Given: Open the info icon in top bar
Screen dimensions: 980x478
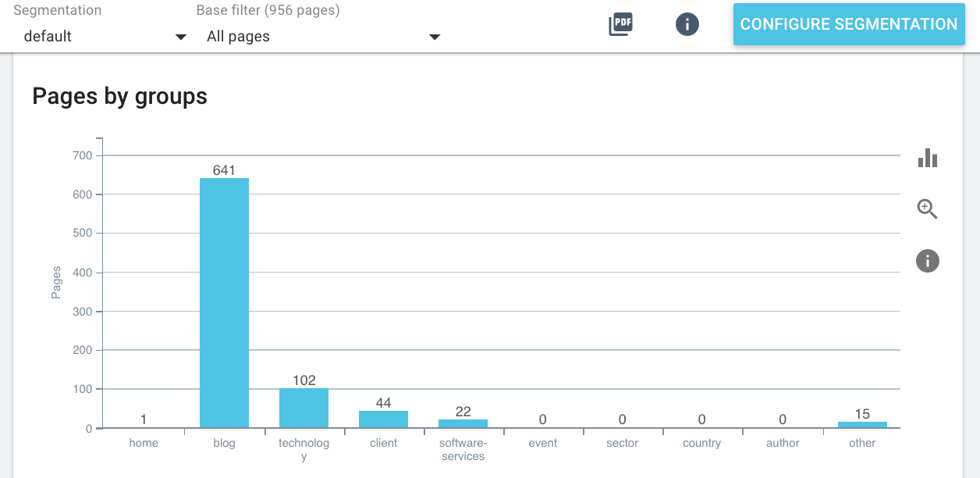Looking at the screenshot, I should pyautogui.click(x=687, y=24).
